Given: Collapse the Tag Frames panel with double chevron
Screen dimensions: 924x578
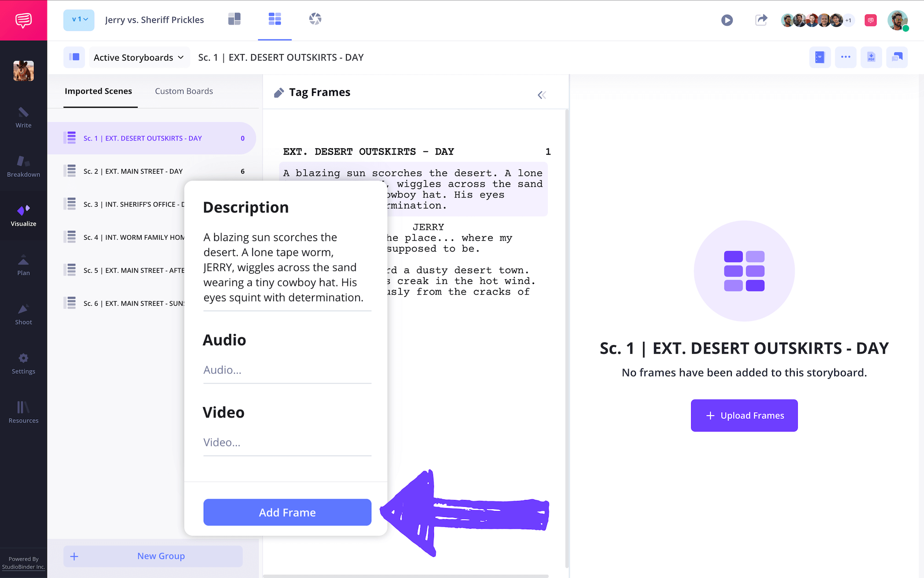Looking at the screenshot, I should (542, 95).
